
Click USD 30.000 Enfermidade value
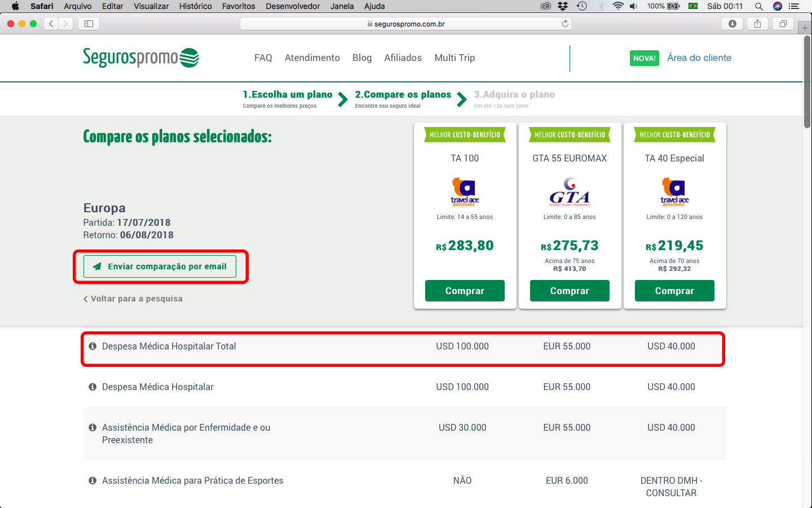click(x=462, y=427)
